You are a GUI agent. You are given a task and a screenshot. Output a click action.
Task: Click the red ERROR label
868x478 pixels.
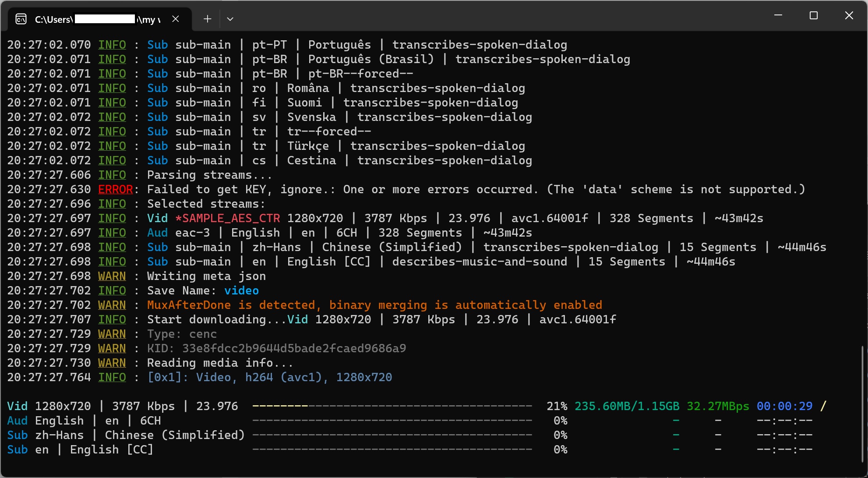pos(115,189)
